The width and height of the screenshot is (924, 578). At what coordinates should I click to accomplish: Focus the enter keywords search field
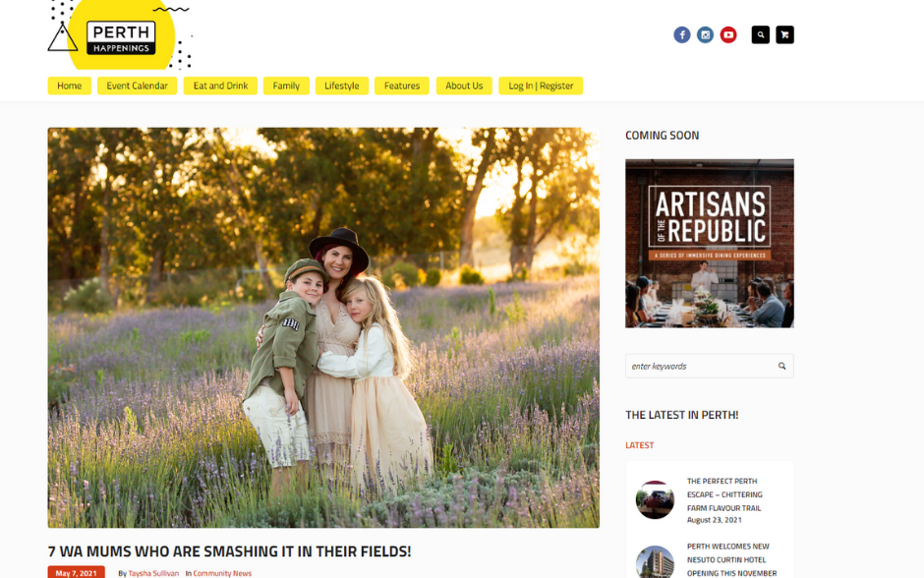(x=701, y=366)
